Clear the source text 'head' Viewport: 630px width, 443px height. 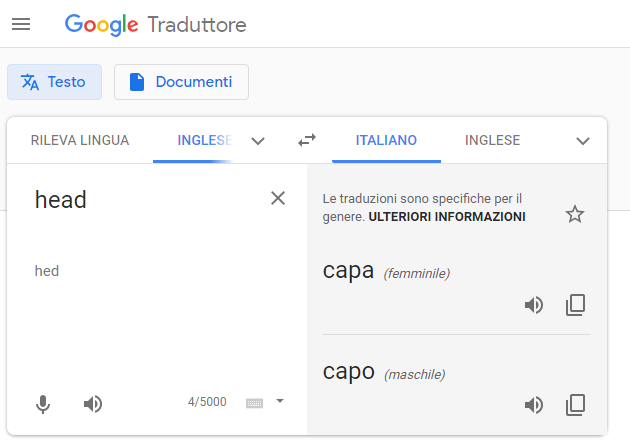click(x=278, y=198)
